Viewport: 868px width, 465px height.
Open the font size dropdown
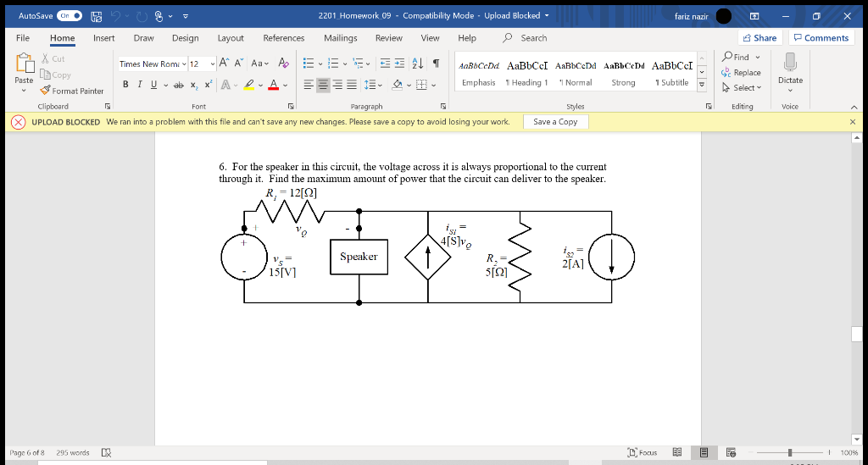(213, 64)
